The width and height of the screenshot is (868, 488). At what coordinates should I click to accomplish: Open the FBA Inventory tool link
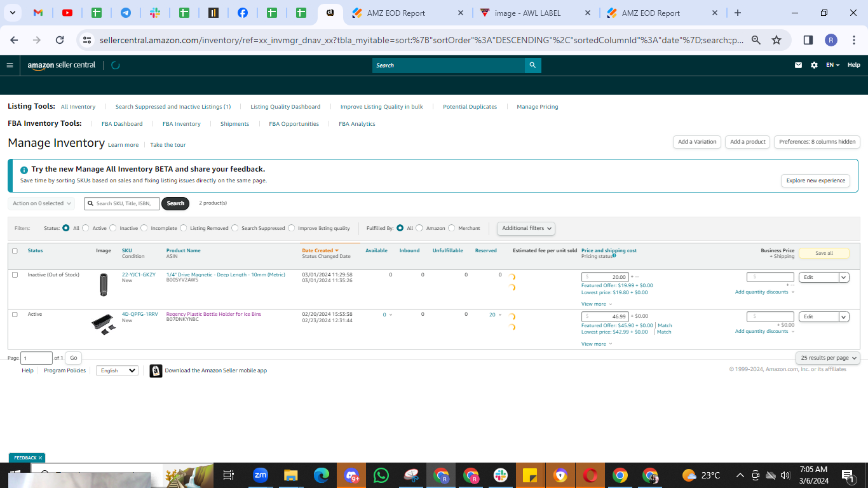pos(182,124)
